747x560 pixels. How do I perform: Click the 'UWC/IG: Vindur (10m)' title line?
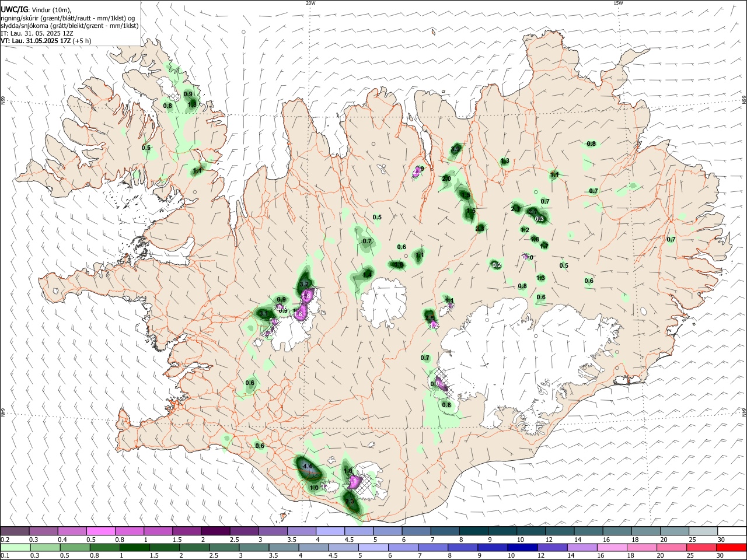[37, 9]
